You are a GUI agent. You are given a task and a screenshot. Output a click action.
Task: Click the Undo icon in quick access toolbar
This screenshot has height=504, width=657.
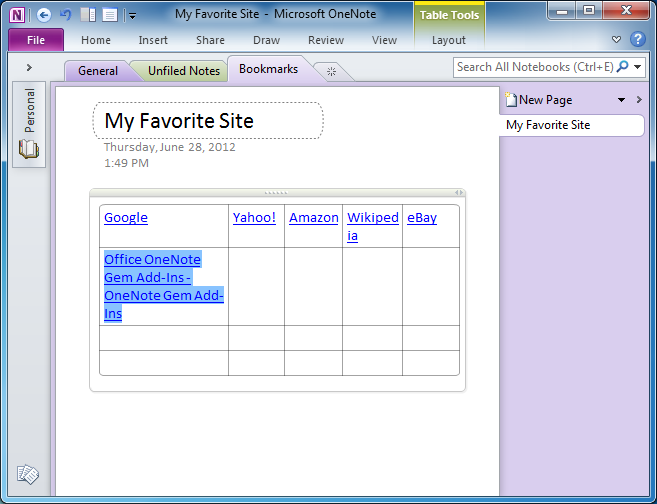[65, 16]
